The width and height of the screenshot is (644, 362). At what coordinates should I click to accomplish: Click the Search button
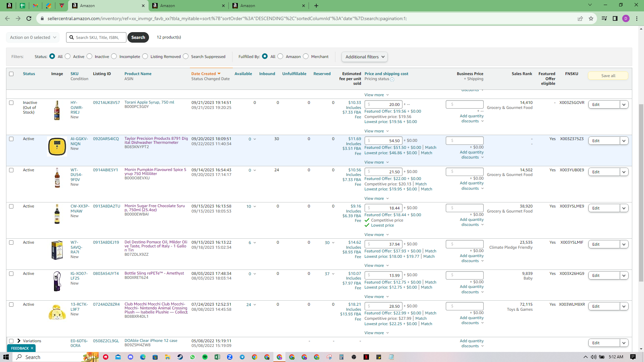tap(138, 38)
